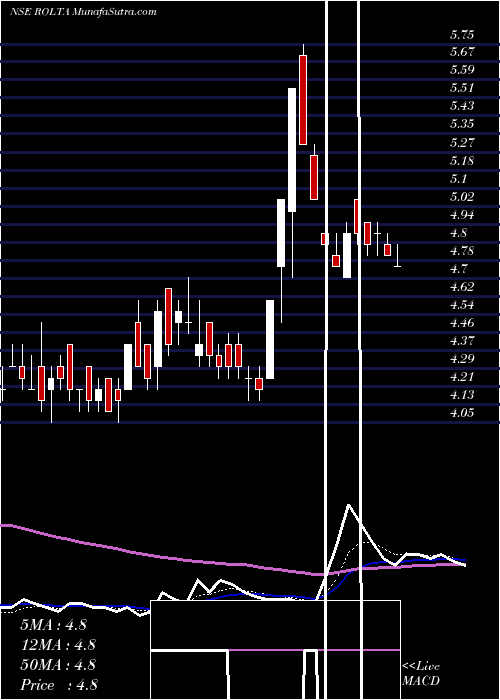The width and height of the screenshot is (500, 700).
Task: Click the 5.1 price level label
Action: point(459,179)
